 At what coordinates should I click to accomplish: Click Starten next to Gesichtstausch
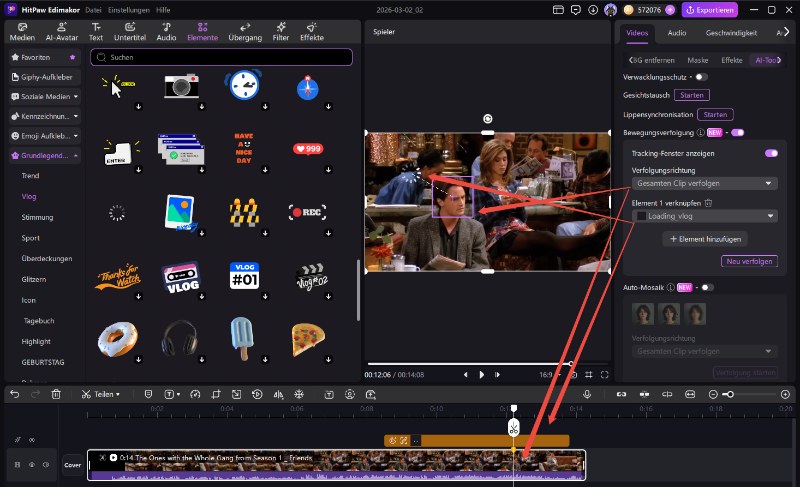pyautogui.click(x=692, y=95)
